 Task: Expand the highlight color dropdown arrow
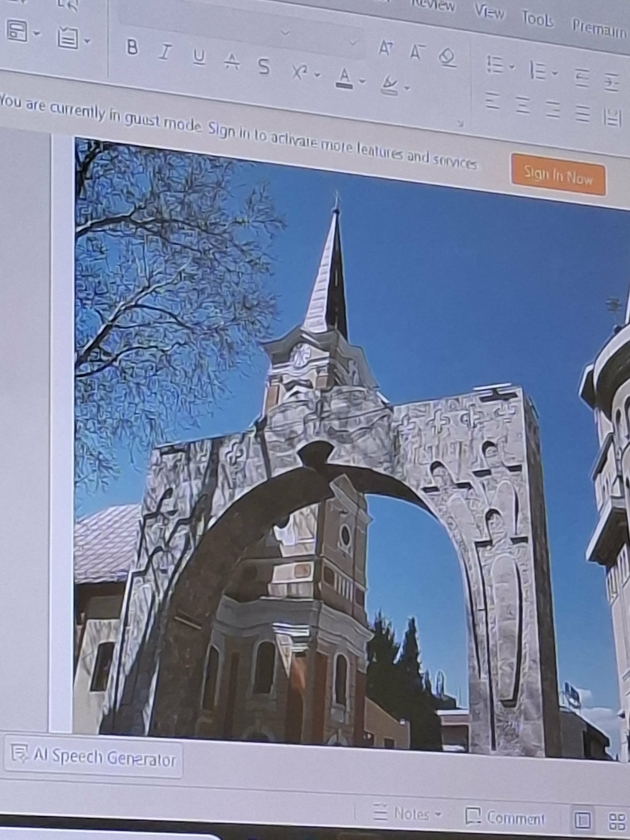point(406,88)
